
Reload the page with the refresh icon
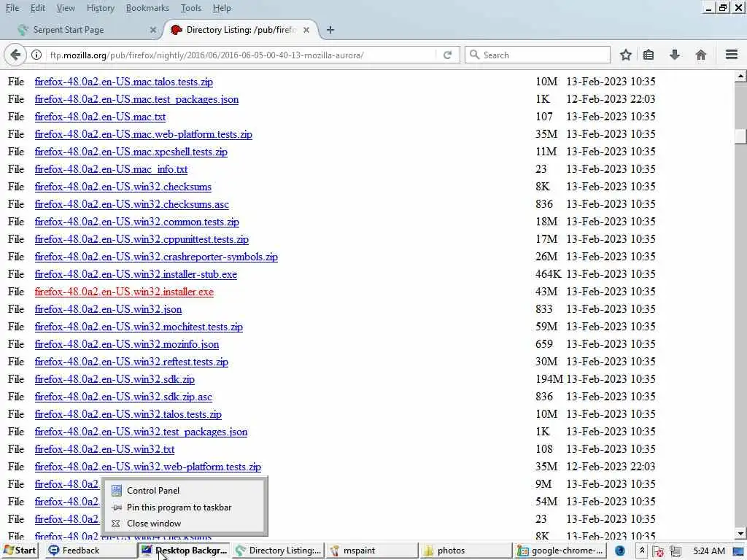click(447, 55)
